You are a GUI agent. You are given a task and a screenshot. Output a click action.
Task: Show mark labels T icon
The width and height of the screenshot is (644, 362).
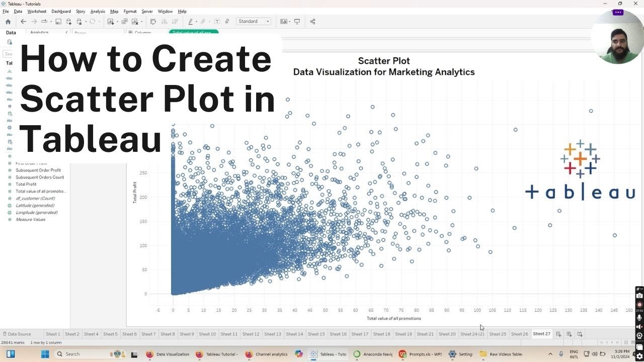[217, 22]
